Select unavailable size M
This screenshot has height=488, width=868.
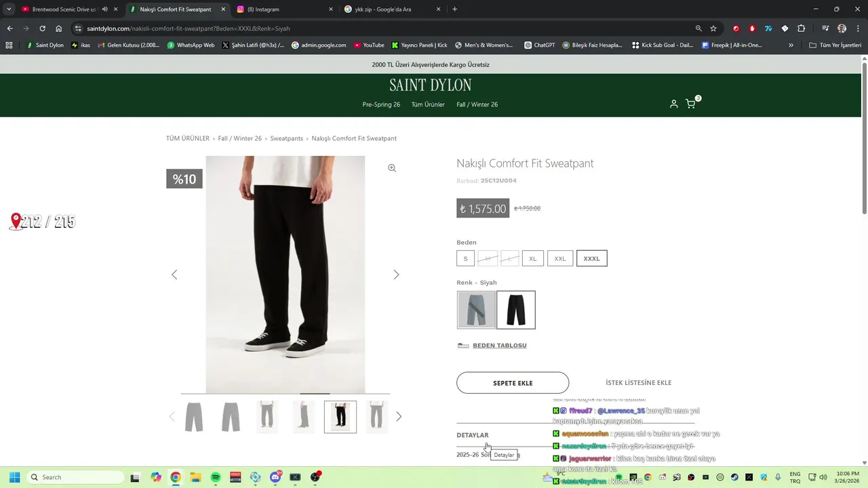(488, 259)
